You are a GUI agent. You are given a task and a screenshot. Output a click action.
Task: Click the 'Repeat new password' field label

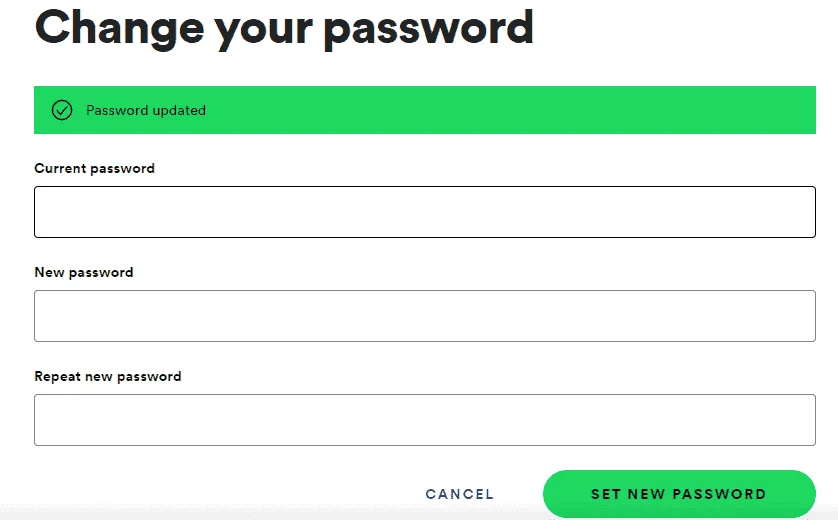click(x=108, y=377)
